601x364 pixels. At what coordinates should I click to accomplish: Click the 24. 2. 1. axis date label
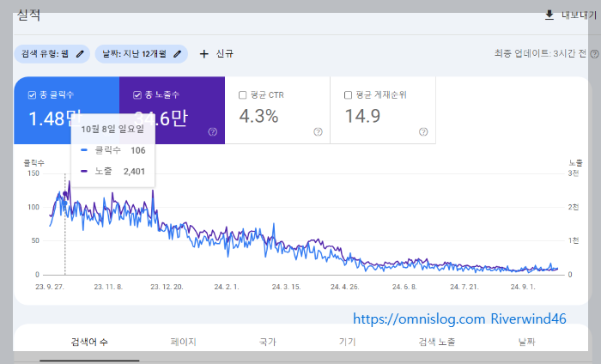pyautogui.click(x=227, y=287)
